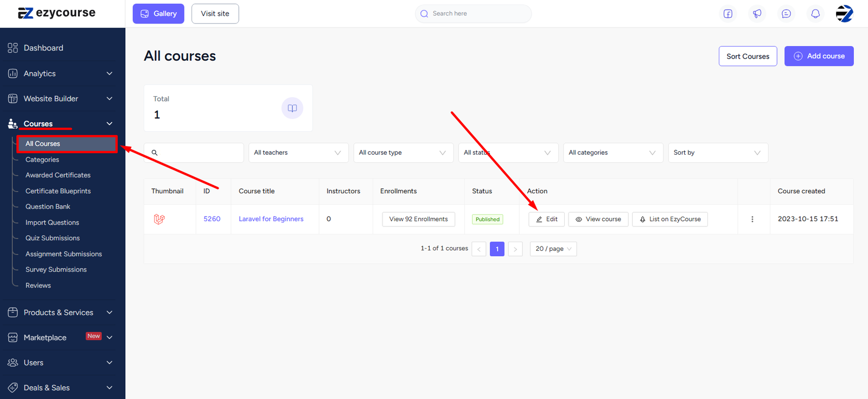Open the Sort by dropdown

click(x=717, y=153)
